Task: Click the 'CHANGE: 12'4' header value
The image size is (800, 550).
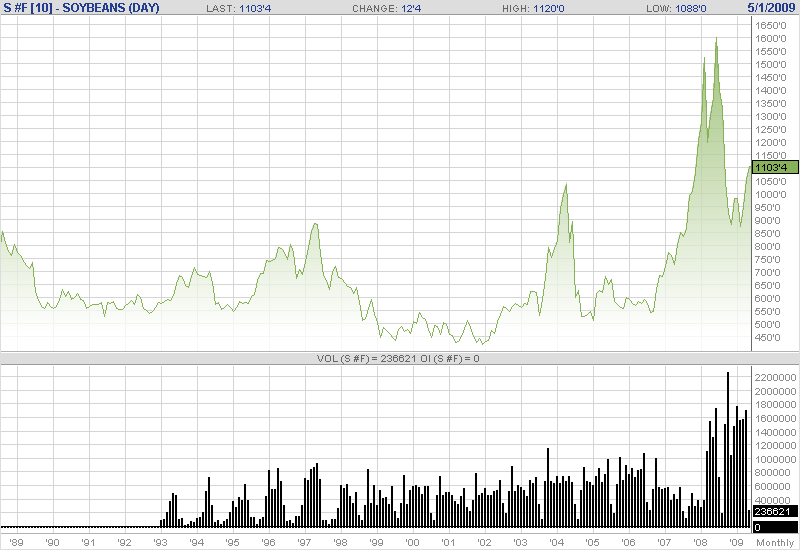Action: click(x=386, y=9)
